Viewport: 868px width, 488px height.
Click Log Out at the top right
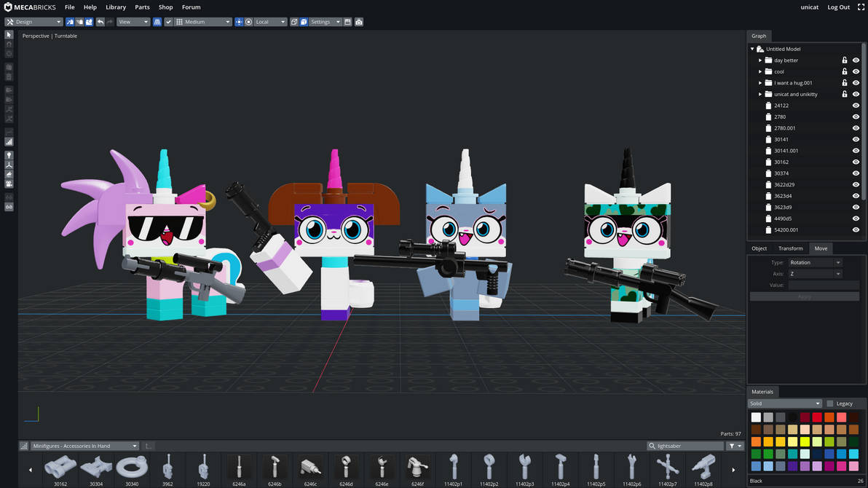click(x=838, y=7)
